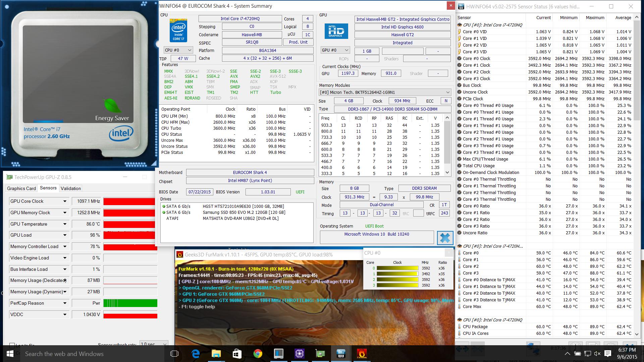Image resolution: width=644 pixels, height=362 pixels.
Task: Click the EUROCOM Shark 4 motherboard field
Action: pos(250,173)
